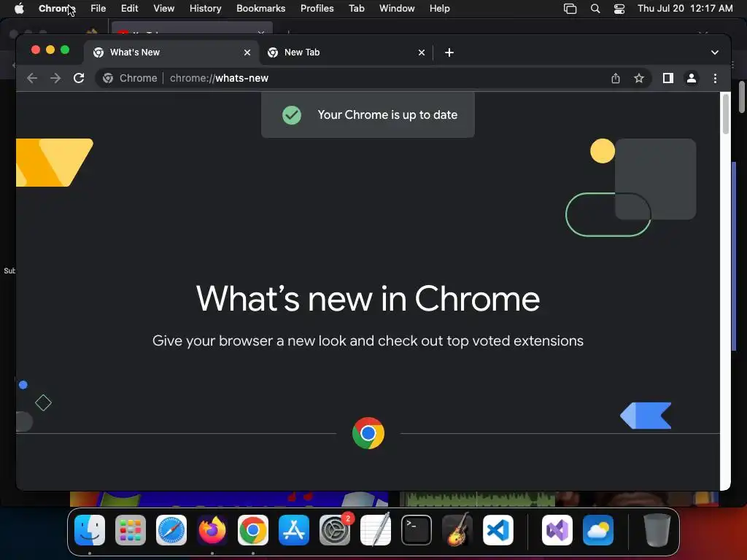This screenshot has height=560, width=747.
Task: Launch Firefox from the Dock
Action: pos(212,530)
